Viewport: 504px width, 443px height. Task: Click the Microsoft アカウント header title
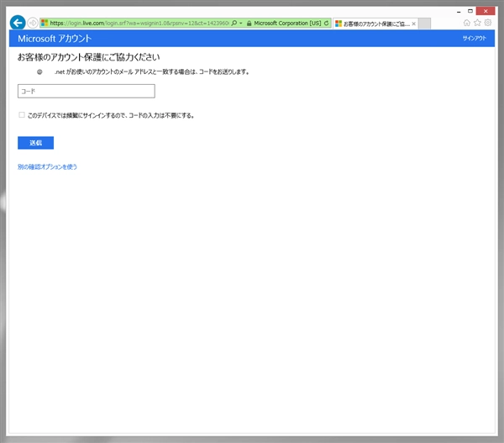(x=55, y=39)
